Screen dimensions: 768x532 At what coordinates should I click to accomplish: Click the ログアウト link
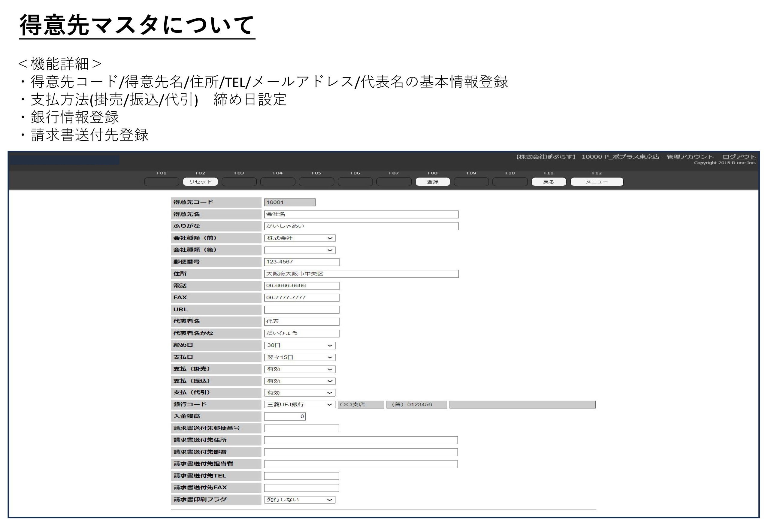(x=739, y=157)
